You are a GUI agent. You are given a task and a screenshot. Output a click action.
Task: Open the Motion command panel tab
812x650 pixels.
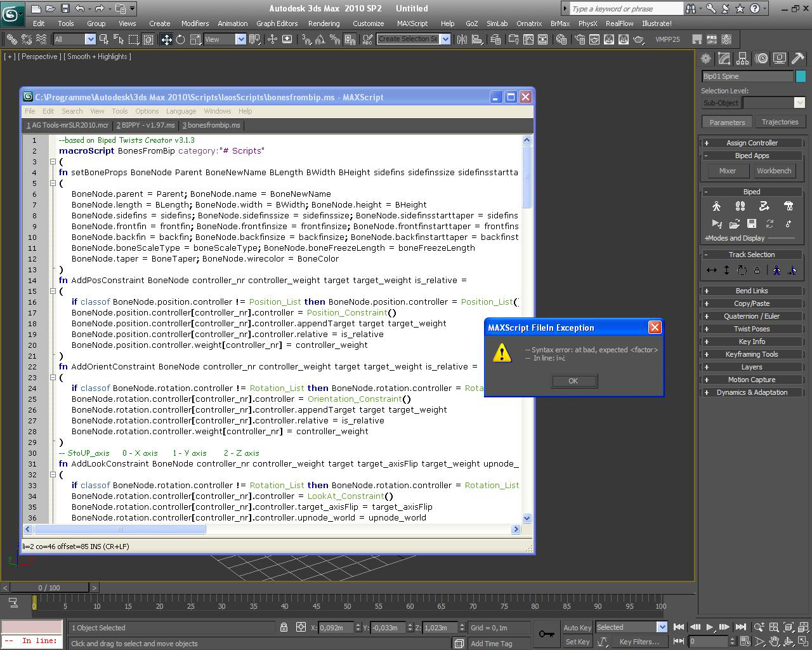pyautogui.click(x=761, y=58)
